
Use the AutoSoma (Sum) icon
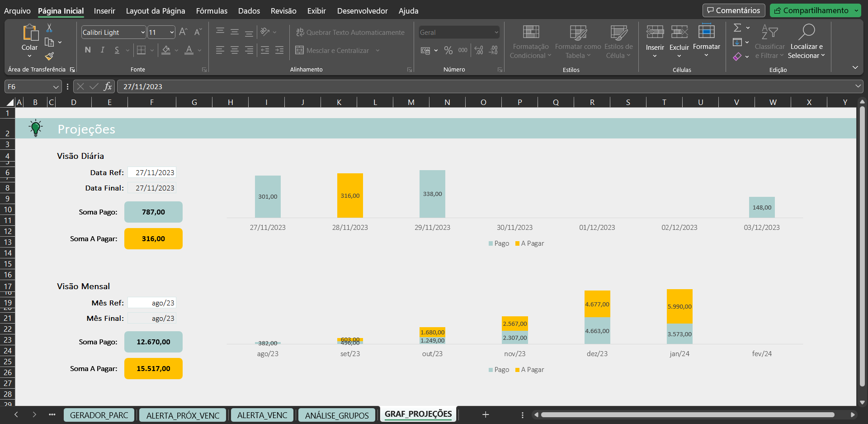tap(737, 28)
